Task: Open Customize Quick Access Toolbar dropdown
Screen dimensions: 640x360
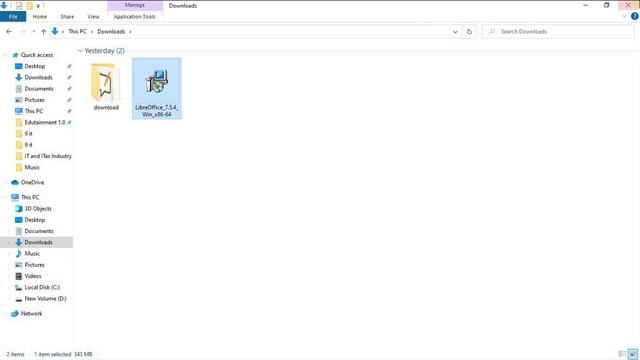Action: 38,6
